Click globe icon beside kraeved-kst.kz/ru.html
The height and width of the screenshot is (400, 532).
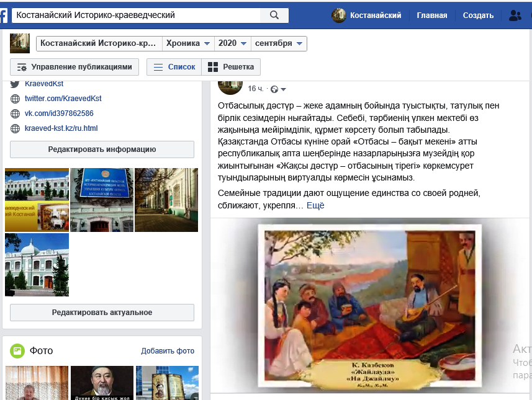click(x=16, y=128)
